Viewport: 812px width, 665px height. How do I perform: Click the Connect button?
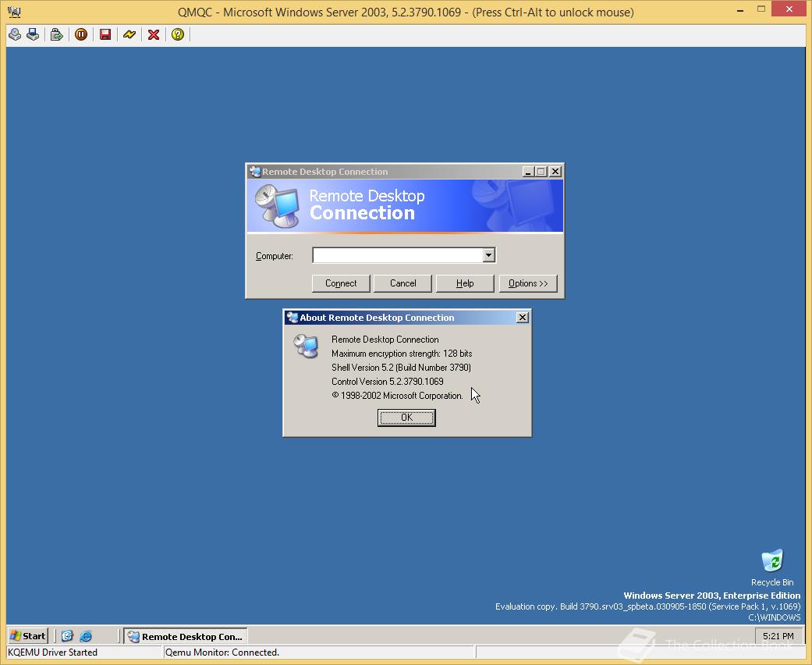click(x=341, y=283)
